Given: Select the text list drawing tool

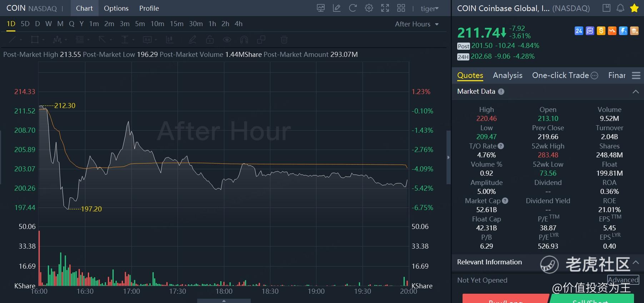Looking at the screenshot, I should (x=80, y=40).
